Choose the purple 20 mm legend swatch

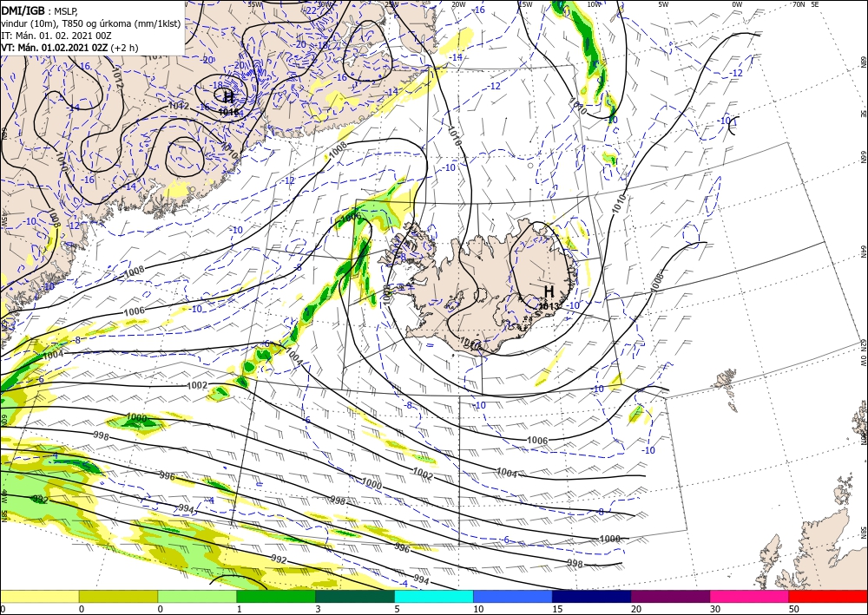(670, 596)
